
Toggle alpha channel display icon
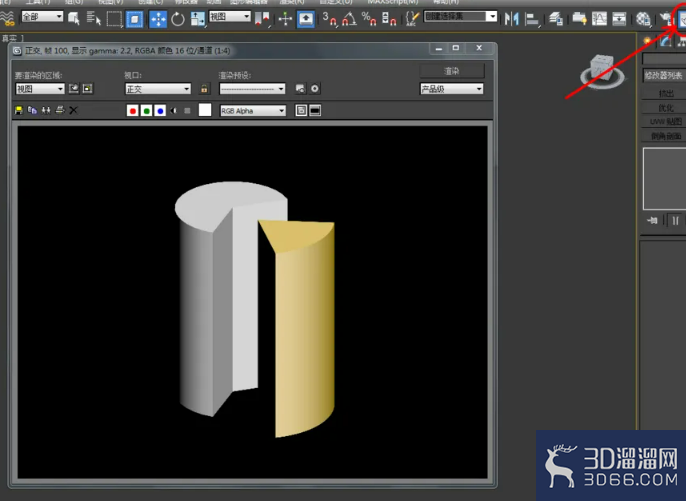(174, 111)
